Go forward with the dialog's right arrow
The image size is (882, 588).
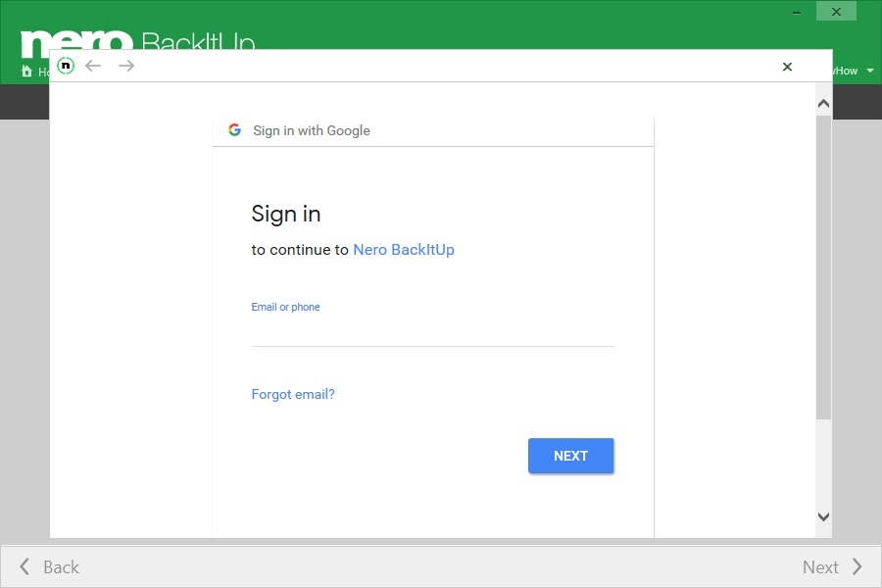pos(126,66)
